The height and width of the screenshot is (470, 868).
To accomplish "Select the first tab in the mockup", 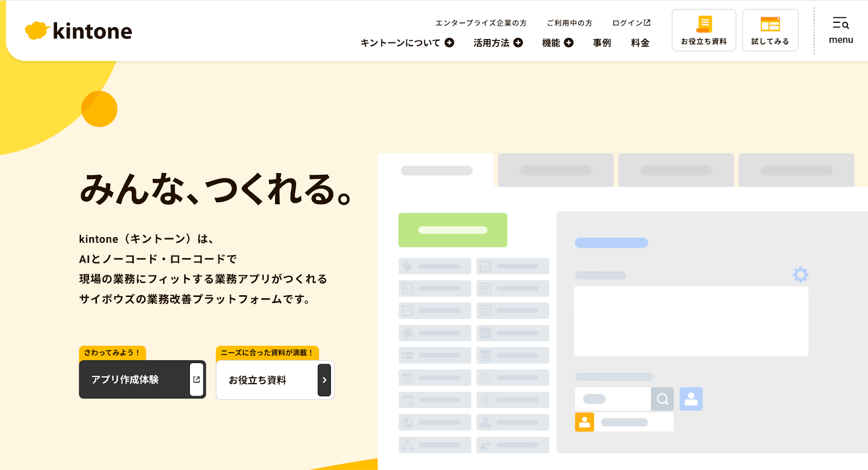I will coord(436,170).
